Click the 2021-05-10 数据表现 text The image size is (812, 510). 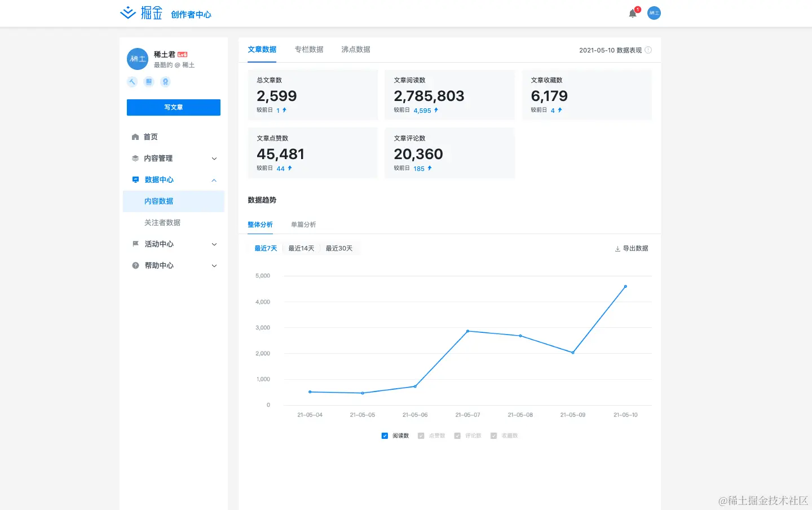[611, 50]
